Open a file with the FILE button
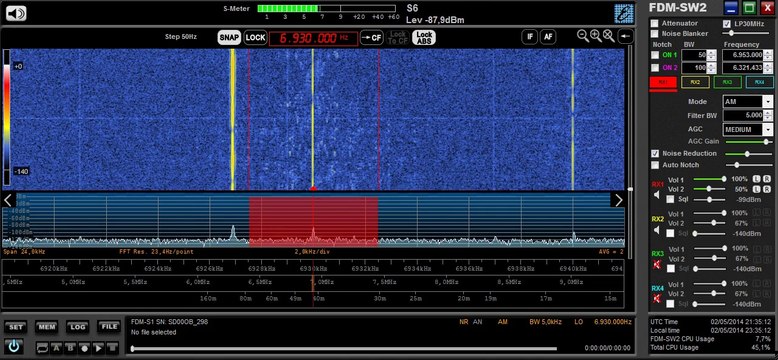This screenshot has width=778, height=360. (x=109, y=327)
